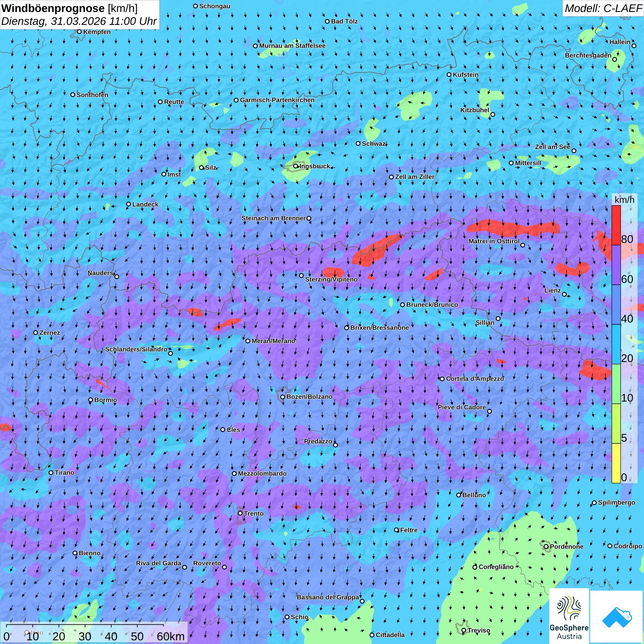Click the Schlanders/Silandro label
The width and height of the screenshot is (644, 644).
(x=136, y=349)
